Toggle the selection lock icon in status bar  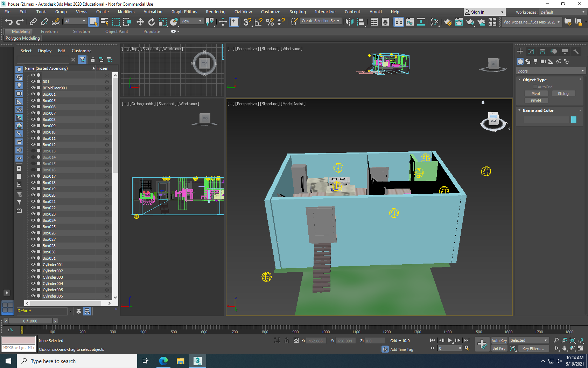coord(287,340)
